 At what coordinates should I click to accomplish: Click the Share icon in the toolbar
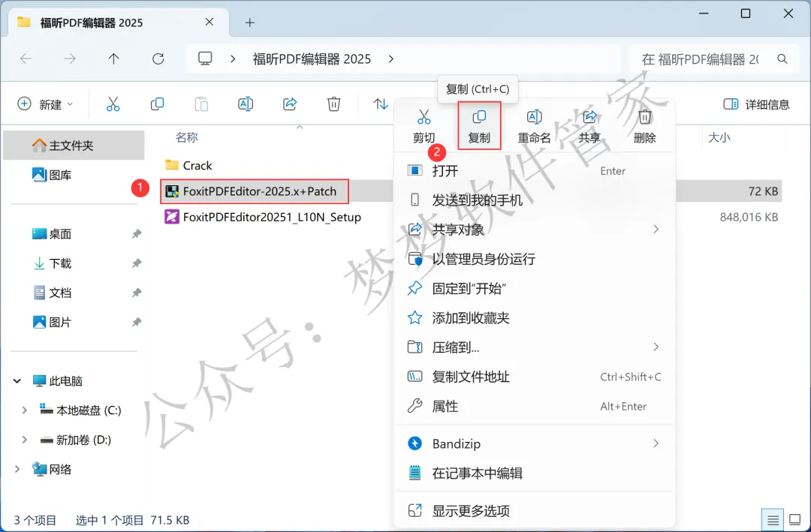pyautogui.click(x=290, y=104)
